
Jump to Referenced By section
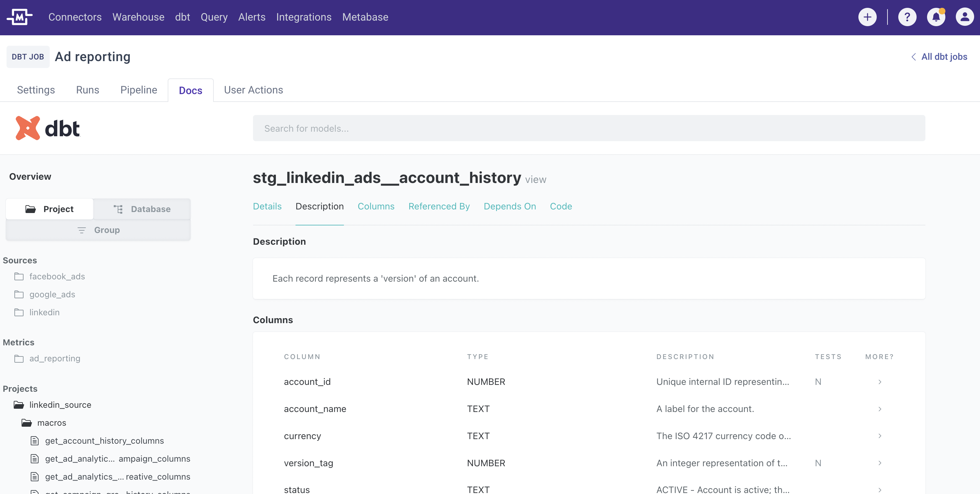point(439,206)
